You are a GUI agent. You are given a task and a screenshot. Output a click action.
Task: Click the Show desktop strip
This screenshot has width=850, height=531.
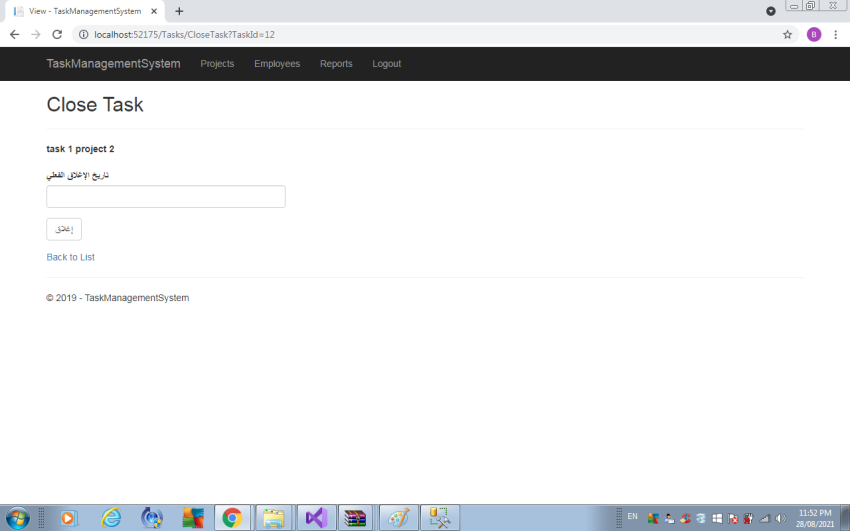tap(845, 518)
